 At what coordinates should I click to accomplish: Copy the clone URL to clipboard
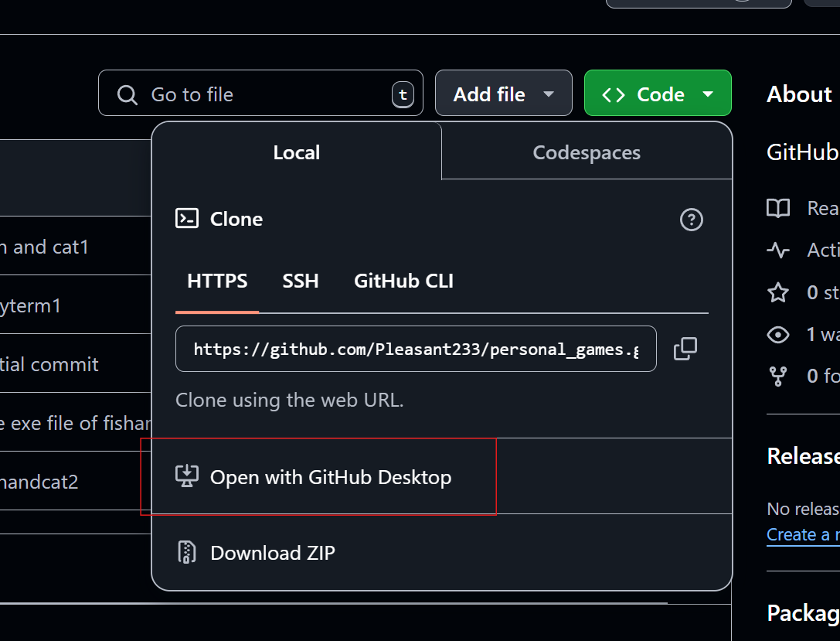[685, 349]
